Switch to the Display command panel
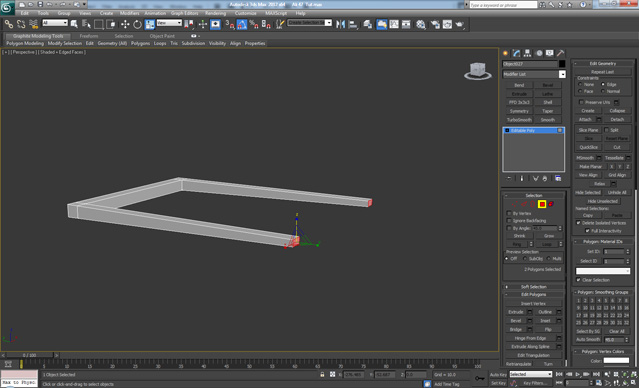This screenshot has height=388, width=639. pyautogui.click(x=550, y=53)
